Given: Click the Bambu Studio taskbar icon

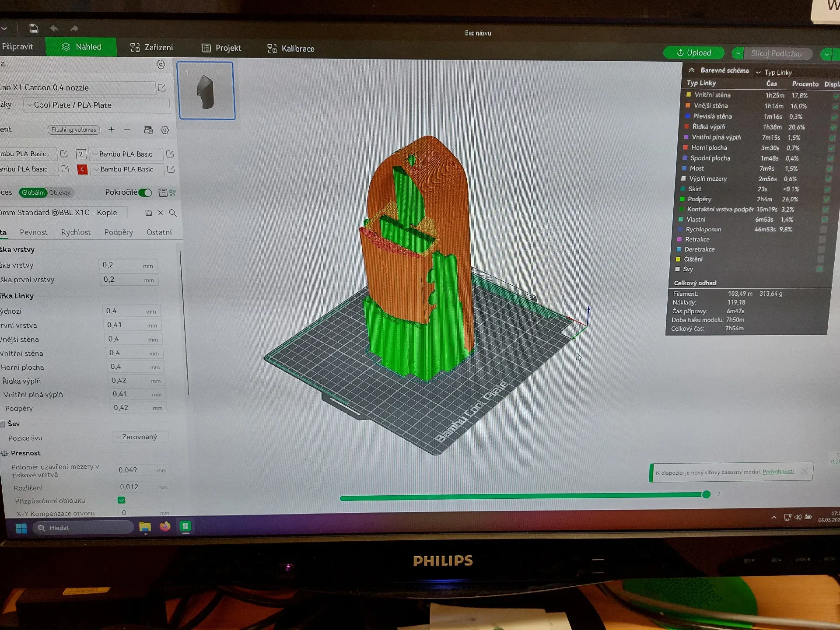Looking at the screenshot, I should [x=185, y=526].
